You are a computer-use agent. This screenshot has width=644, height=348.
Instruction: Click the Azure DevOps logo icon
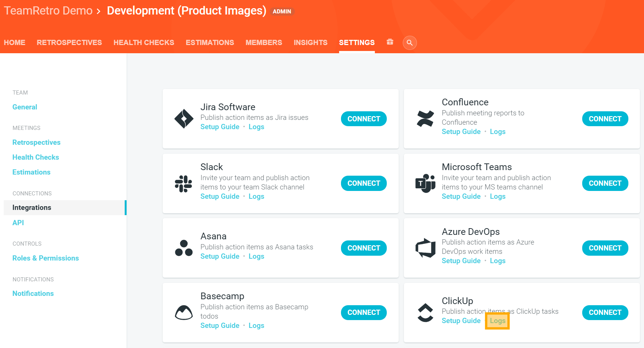click(x=425, y=248)
